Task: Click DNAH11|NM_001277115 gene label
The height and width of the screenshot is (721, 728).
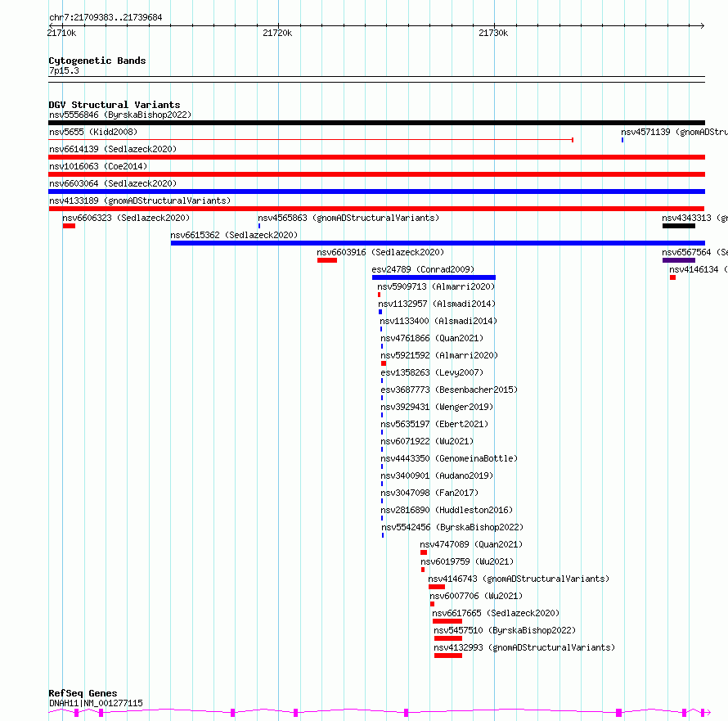Action: 96,703
